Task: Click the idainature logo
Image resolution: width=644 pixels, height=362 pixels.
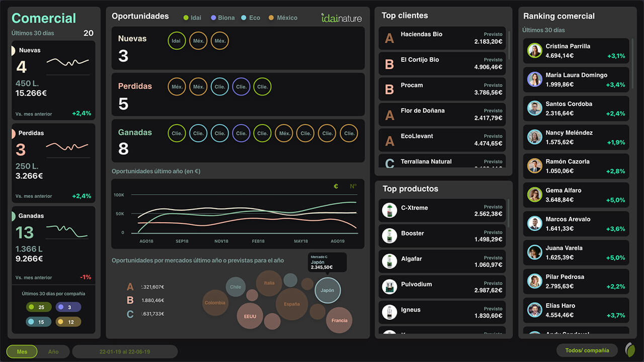Action: point(342,18)
